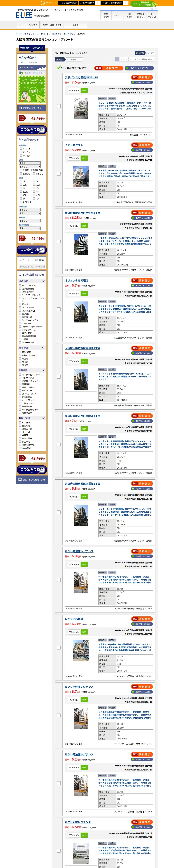Click the 新着メルマガに登録 banner
The height and width of the screenshot is (868, 174).
[32, 89]
